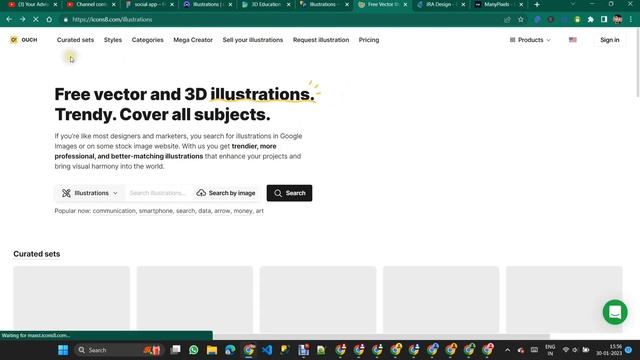The image size is (640, 360).
Task: Select popular term communication
Action: [114, 211]
